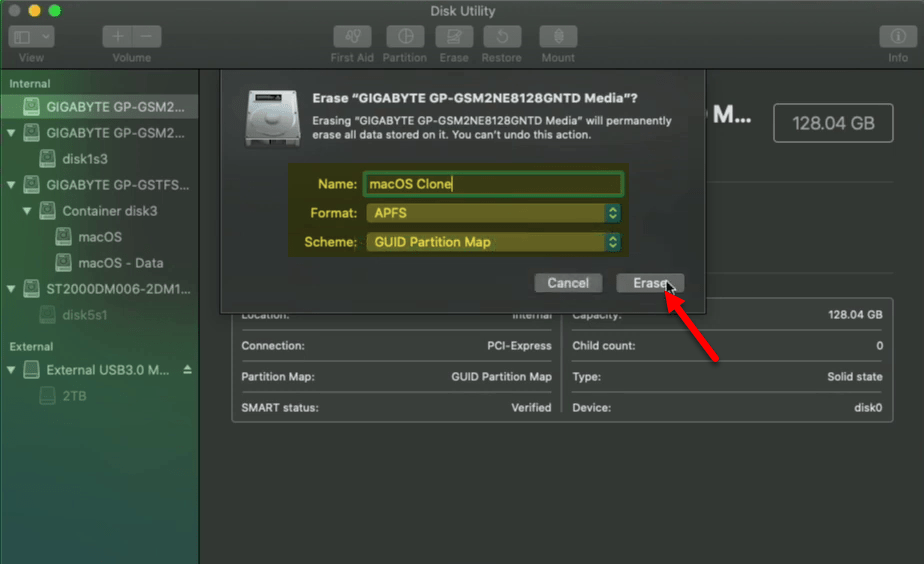Image resolution: width=924 pixels, height=564 pixels.
Task: Select the first GIGABYTE GP-GSM2 disk
Action: pos(99,107)
